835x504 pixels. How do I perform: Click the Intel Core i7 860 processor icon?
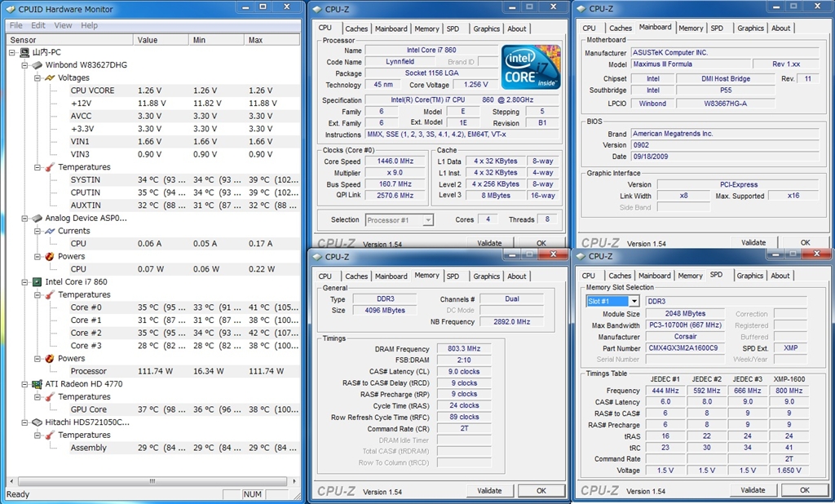[x=37, y=282]
